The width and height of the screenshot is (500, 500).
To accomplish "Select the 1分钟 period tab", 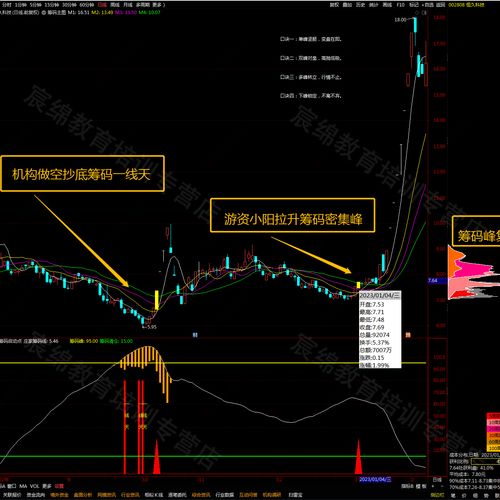I will [21, 5].
